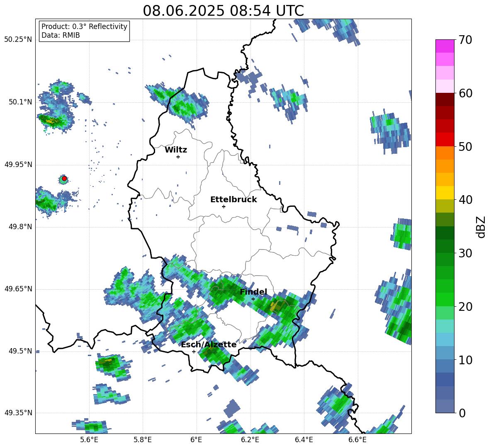The height and width of the screenshot is (448, 491).
Task: Click the Data: RMIB label
Action: 61,35
